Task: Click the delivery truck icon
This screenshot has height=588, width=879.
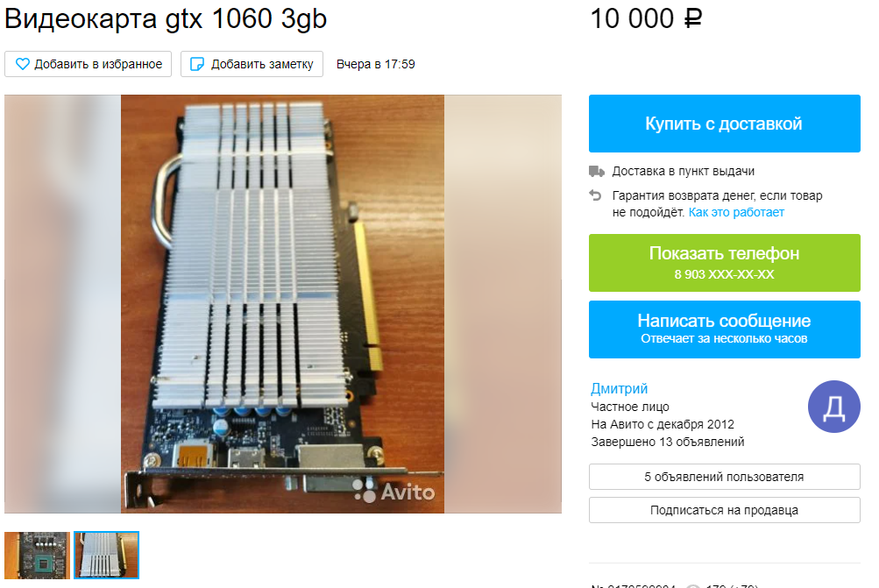Action: [597, 171]
